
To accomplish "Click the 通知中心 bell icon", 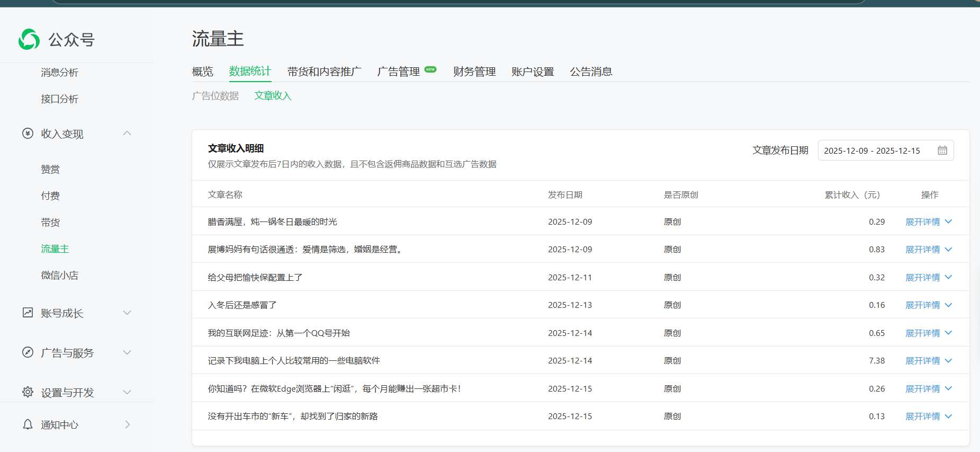I will tap(28, 424).
